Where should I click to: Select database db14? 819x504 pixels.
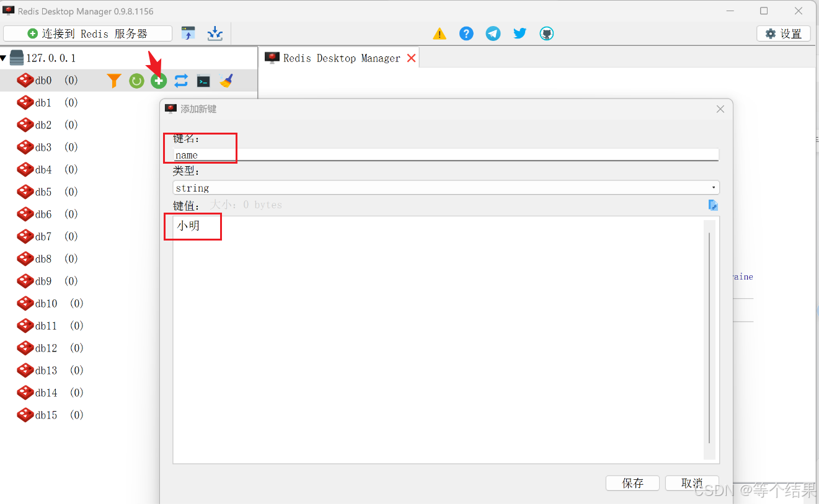50,393
